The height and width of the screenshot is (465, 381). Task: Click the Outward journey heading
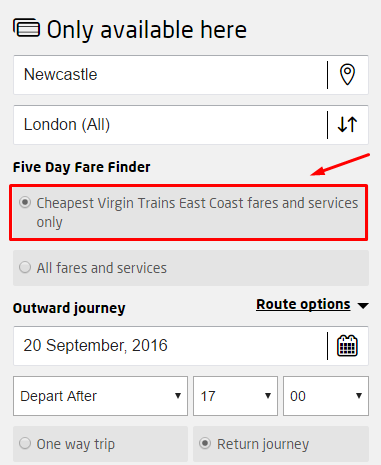[x=69, y=308]
